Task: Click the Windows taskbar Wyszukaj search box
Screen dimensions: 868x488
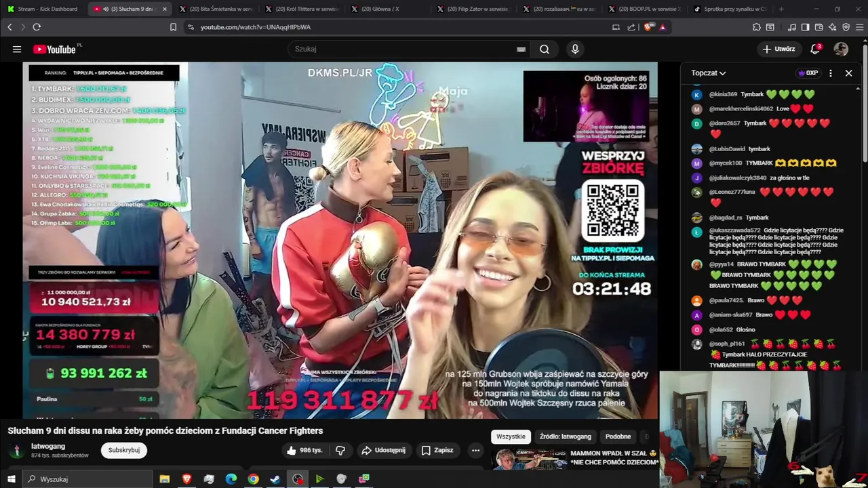Action: pyautogui.click(x=87, y=479)
